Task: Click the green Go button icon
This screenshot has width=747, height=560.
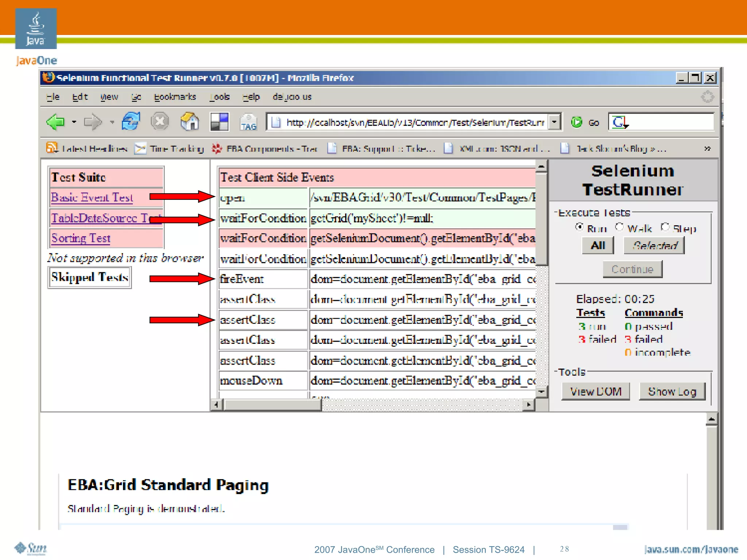Action: [577, 122]
